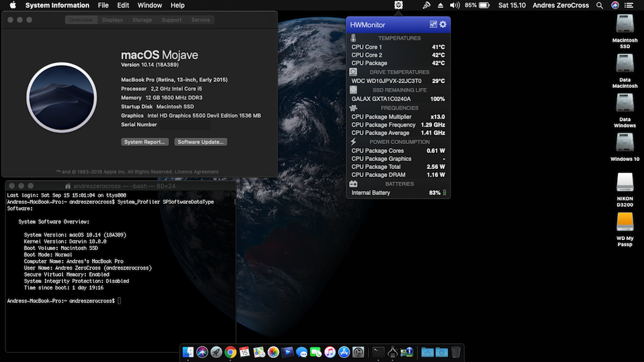Open the NIKON D3200 drive icon
This screenshot has height=362, width=644.
[625, 182]
